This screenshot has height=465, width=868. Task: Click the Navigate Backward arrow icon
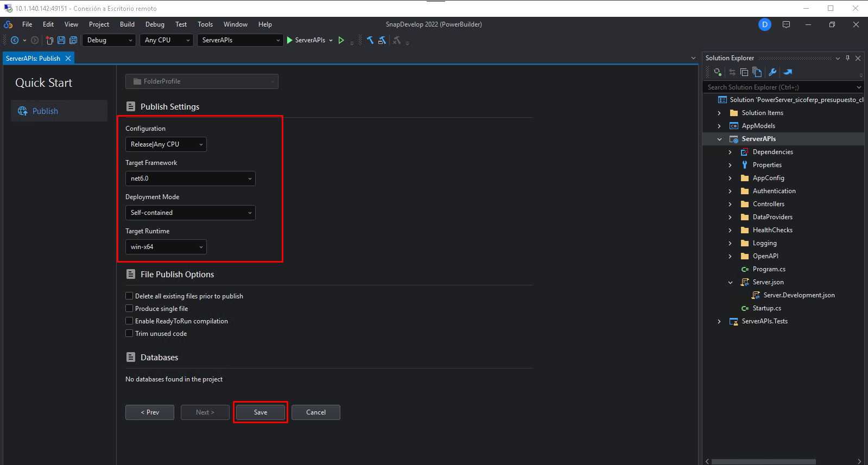(x=15, y=40)
